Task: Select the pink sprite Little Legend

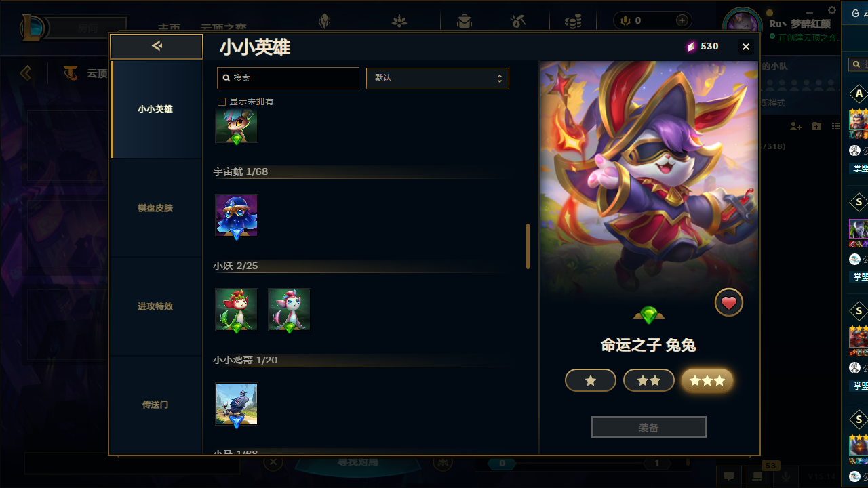Action: (x=290, y=310)
